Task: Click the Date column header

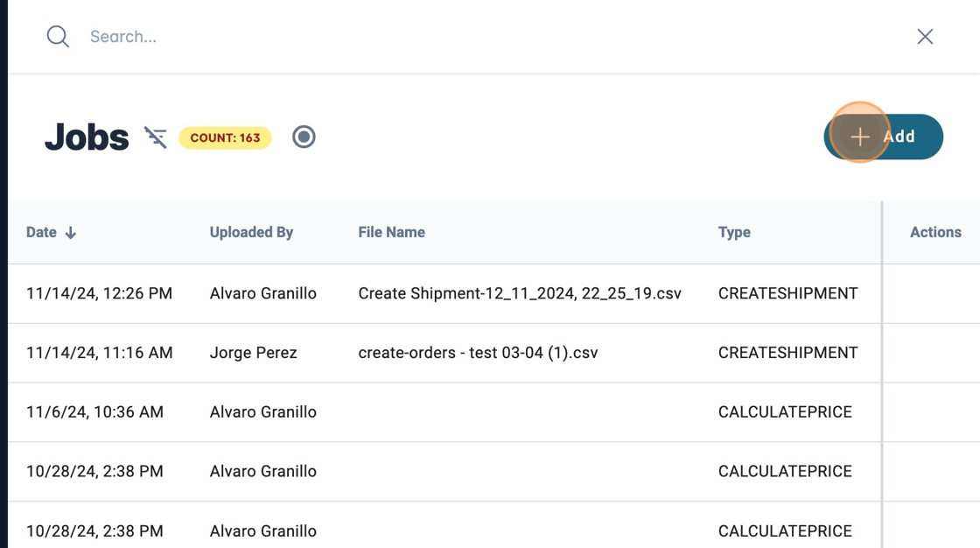Action: [x=41, y=233]
